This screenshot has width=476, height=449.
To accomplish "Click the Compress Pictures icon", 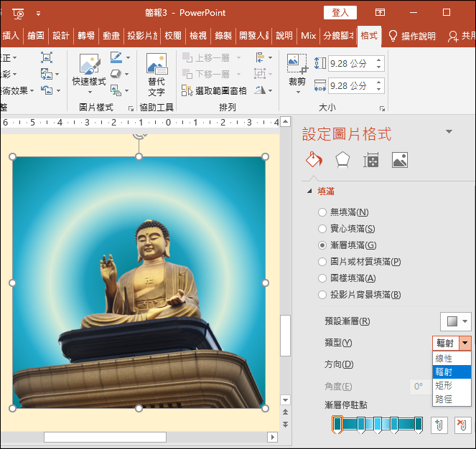I will tap(47, 57).
